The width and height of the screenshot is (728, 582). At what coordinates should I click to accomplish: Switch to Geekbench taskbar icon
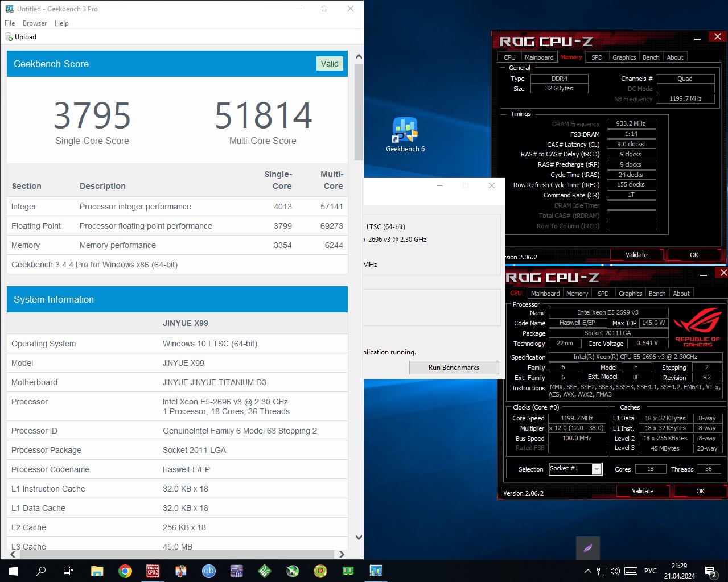click(376, 571)
